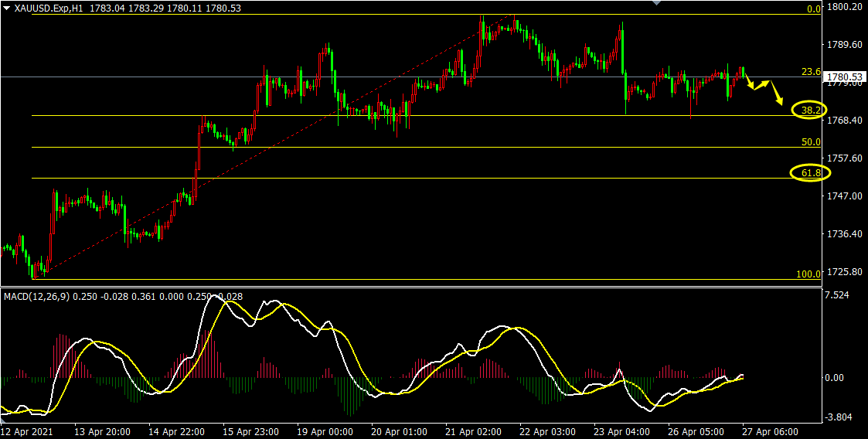Click the triangle icon beside XAUUSD.Exp,H1 title

pos(7,8)
